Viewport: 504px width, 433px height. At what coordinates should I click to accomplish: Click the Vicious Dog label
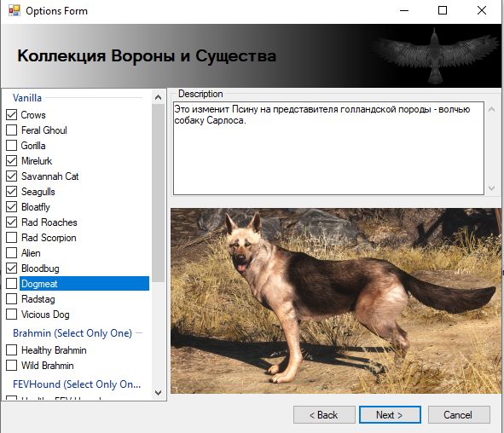(45, 315)
